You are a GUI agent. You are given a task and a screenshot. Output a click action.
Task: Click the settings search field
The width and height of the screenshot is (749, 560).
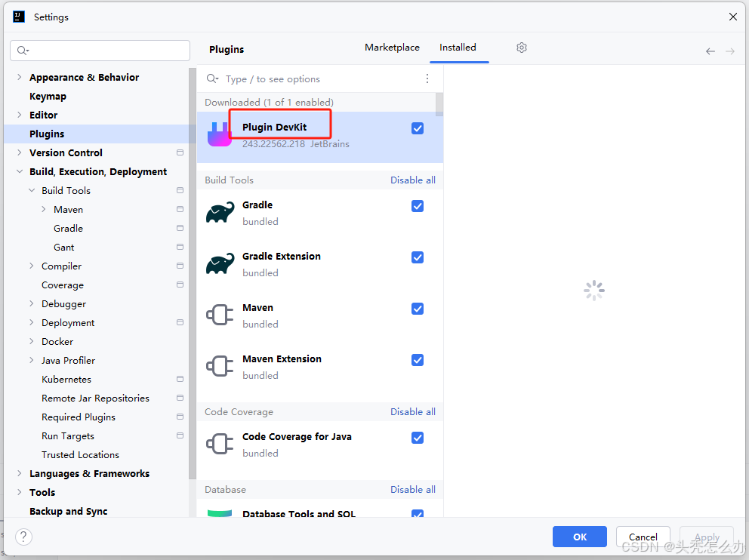[100, 51]
